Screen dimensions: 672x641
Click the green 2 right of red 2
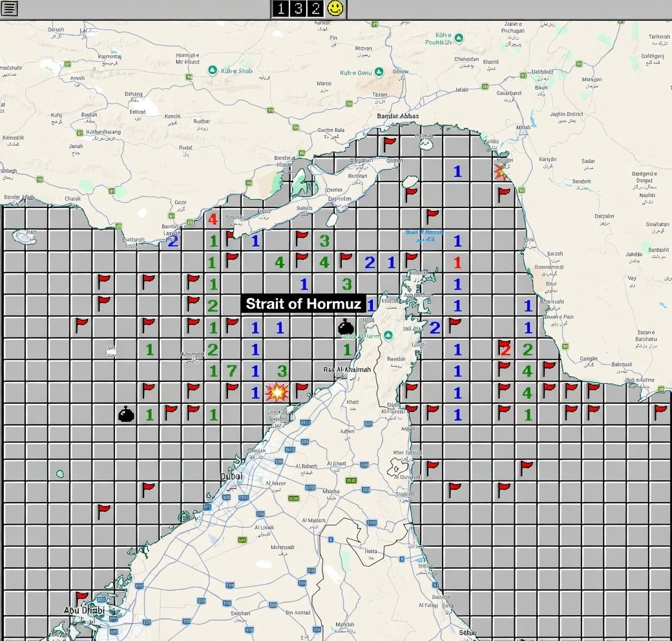point(527,350)
